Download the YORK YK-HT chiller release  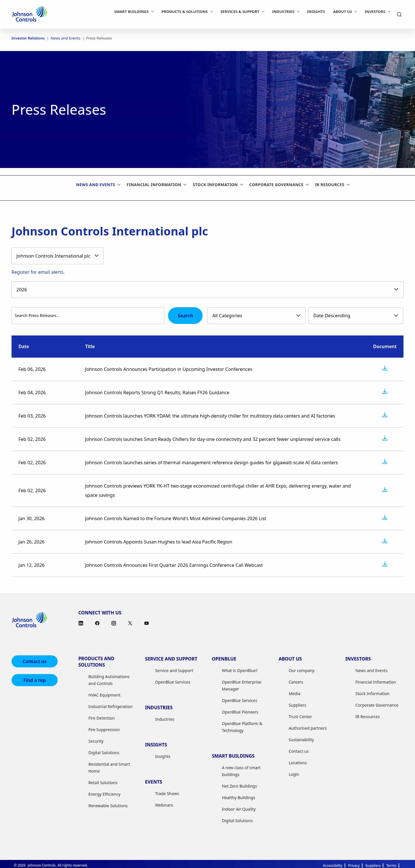click(x=384, y=490)
